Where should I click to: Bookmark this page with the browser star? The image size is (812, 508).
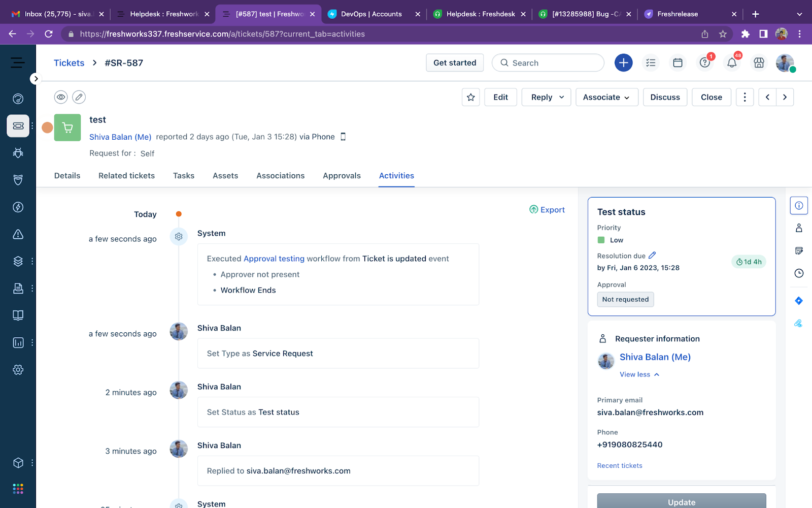point(723,34)
